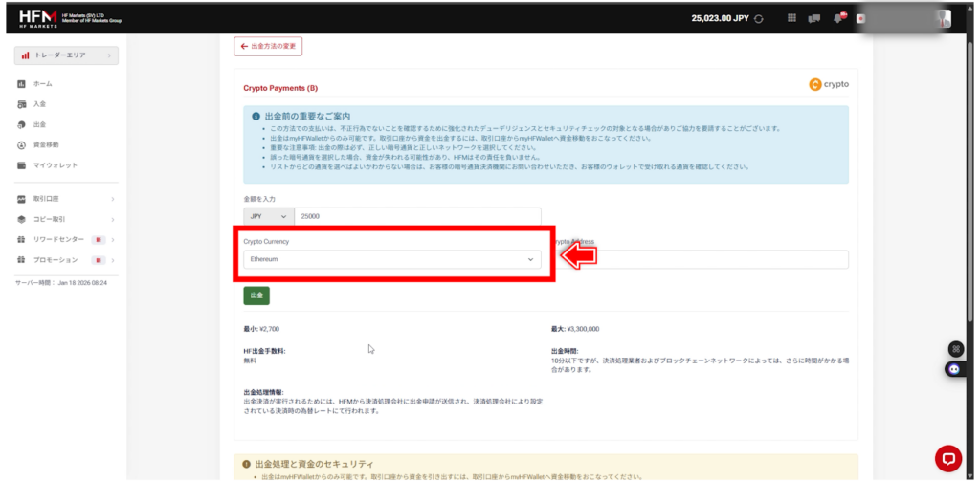Viewport: 980px width, 481px height.
Task: Expand the コピー取引 sidebar section
Action: pos(65,219)
